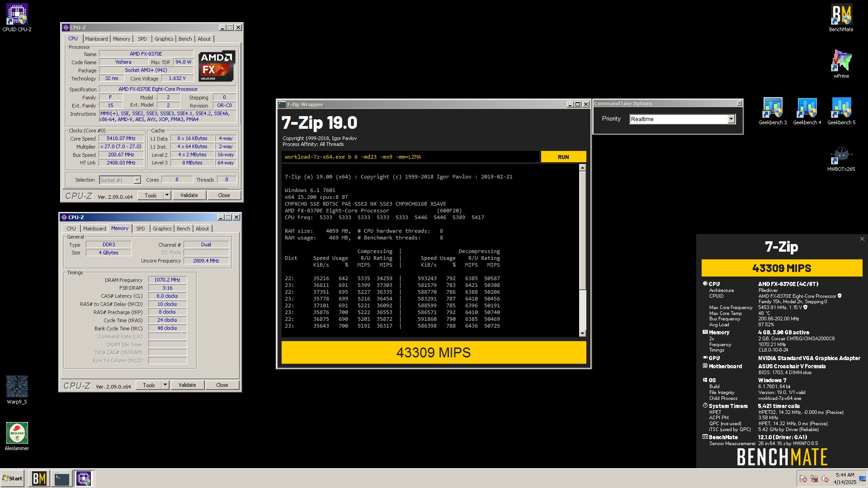This screenshot has height=488, width=868.
Task: Expand Tools dropdown arrow in Memory CPU-Z
Action: tap(165, 385)
